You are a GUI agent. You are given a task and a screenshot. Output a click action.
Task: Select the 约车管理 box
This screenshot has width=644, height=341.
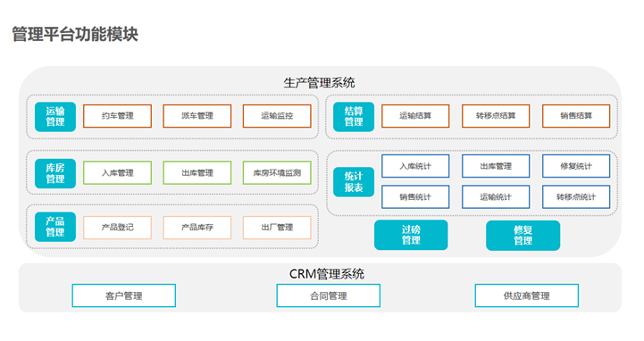pyautogui.click(x=118, y=116)
